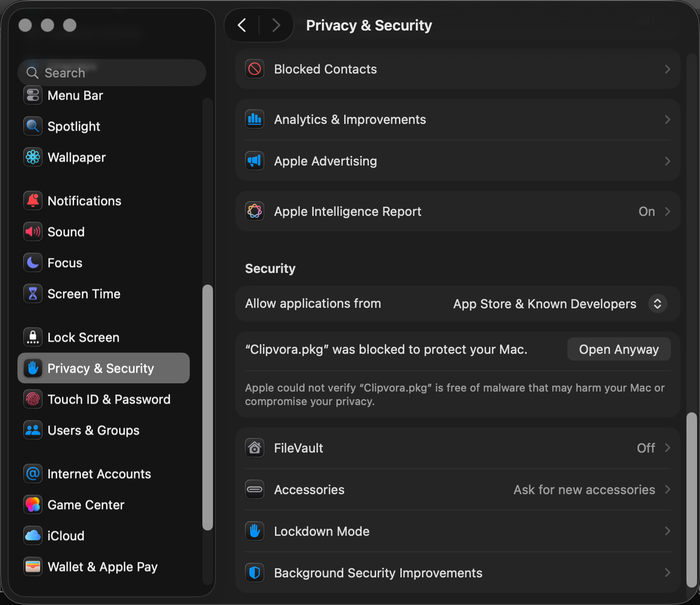Image resolution: width=700 pixels, height=605 pixels.
Task: Click the Focus moon icon
Action: (33, 263)
